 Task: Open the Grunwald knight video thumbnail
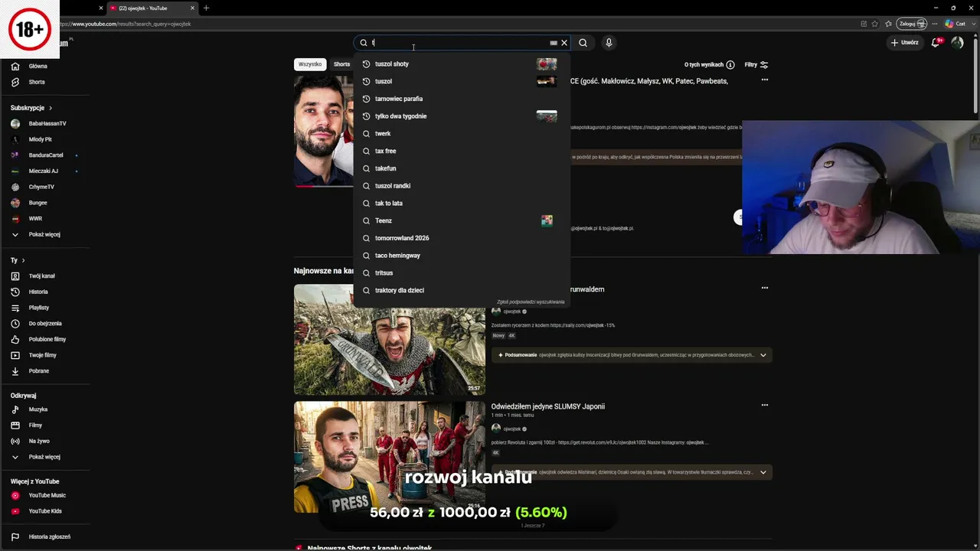click(390, 340)
